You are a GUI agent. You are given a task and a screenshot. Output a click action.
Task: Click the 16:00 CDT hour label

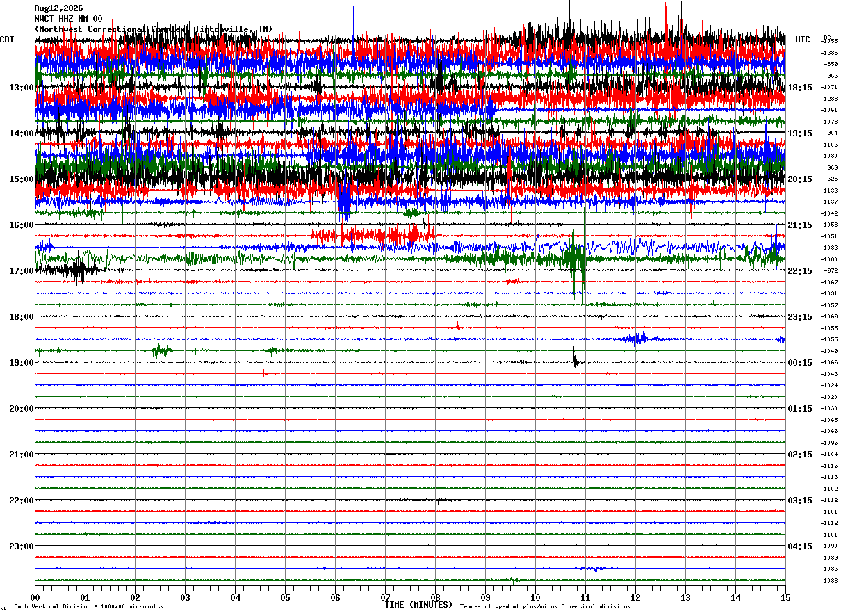coord(22,225)
